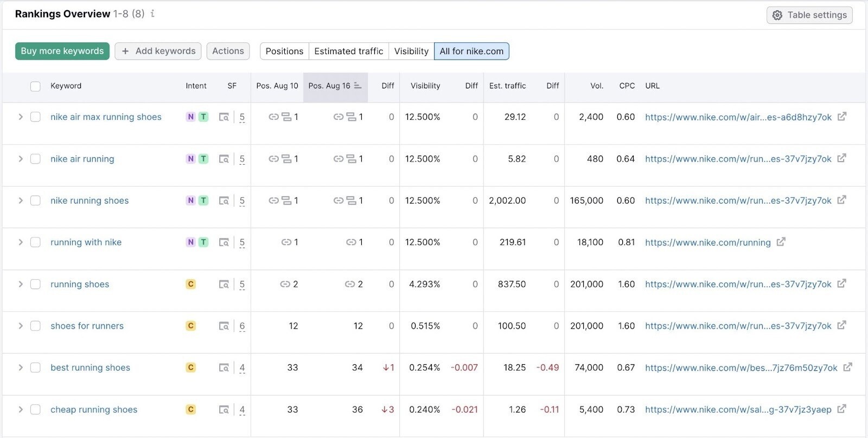Click the 2,002.00 estimated traffic value

[507, 201]
